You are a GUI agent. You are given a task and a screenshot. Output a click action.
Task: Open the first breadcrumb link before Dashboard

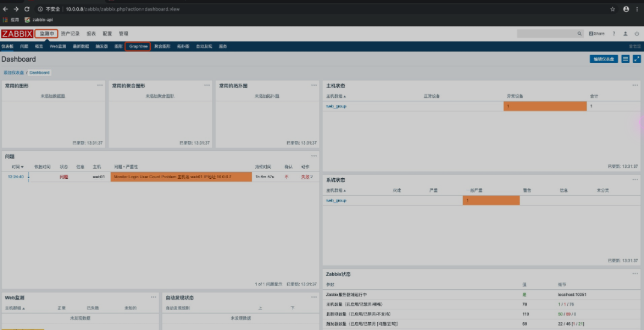(14, 73)
